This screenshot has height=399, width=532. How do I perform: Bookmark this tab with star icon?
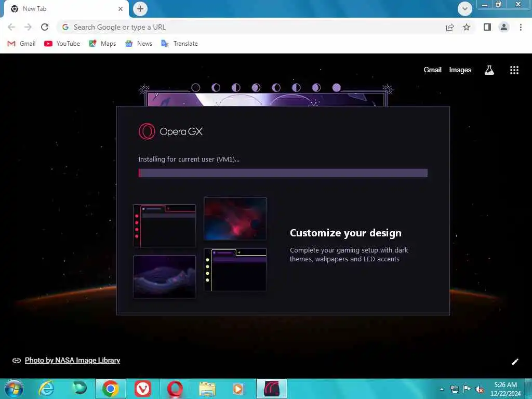click(467, 27)
